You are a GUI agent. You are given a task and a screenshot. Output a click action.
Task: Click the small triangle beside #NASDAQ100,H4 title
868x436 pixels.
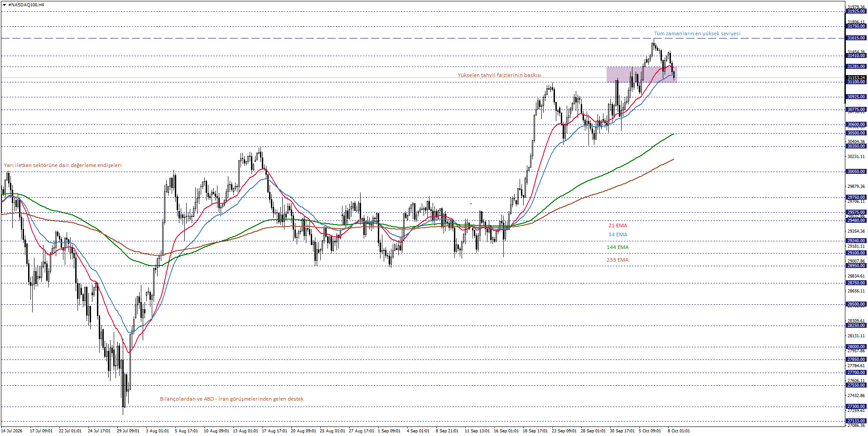click(4, 5)
